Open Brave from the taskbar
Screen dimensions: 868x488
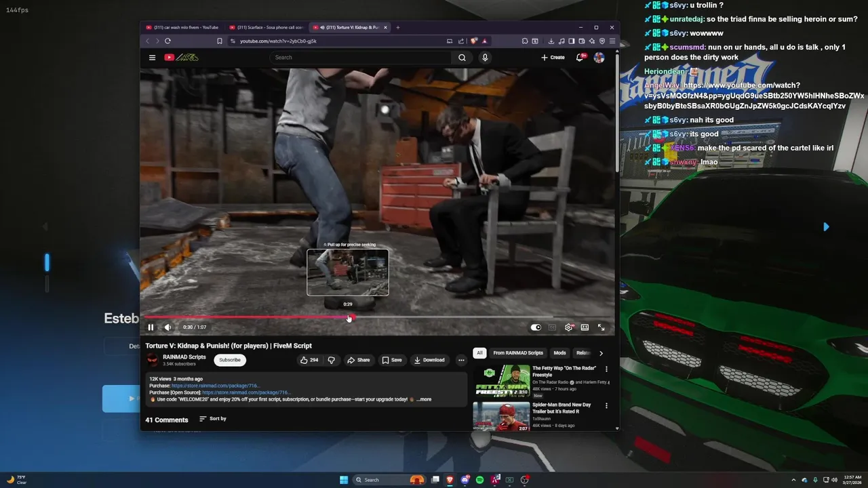(449, 480)
